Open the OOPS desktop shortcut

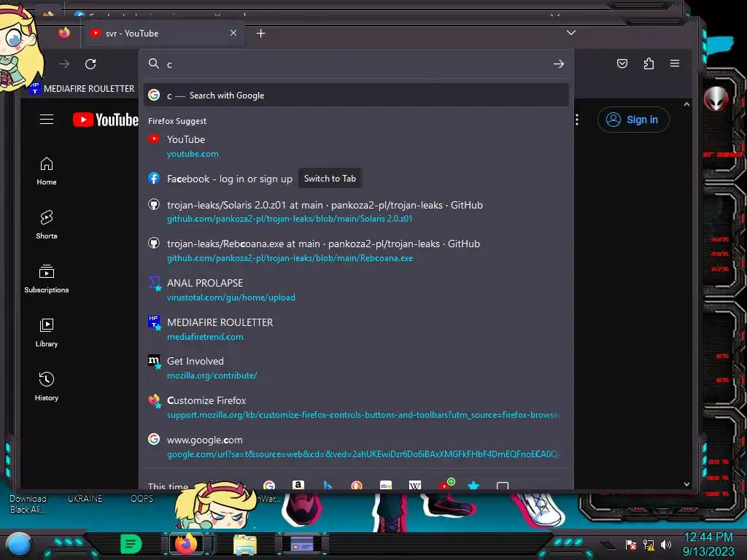pyautogui.click(x=142, y=499)
